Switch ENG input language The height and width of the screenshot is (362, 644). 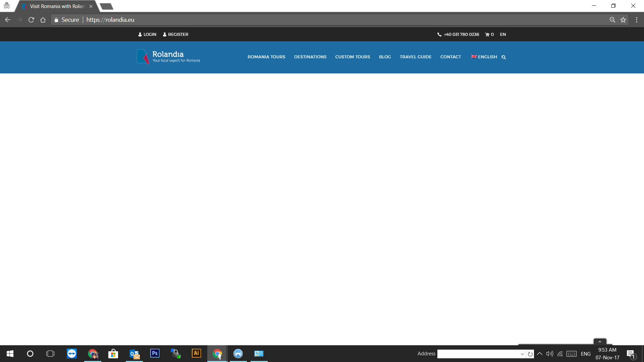point(586,354)
